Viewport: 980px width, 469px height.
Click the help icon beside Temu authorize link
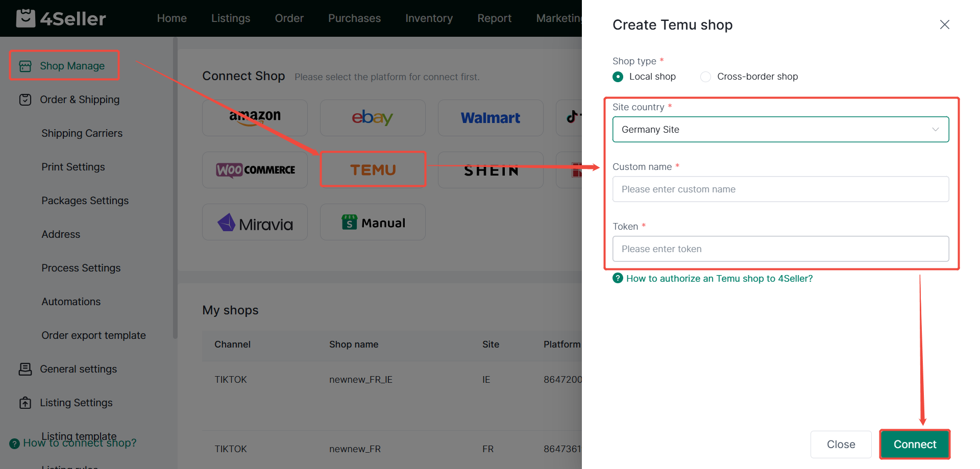click(x=618, y=278)
